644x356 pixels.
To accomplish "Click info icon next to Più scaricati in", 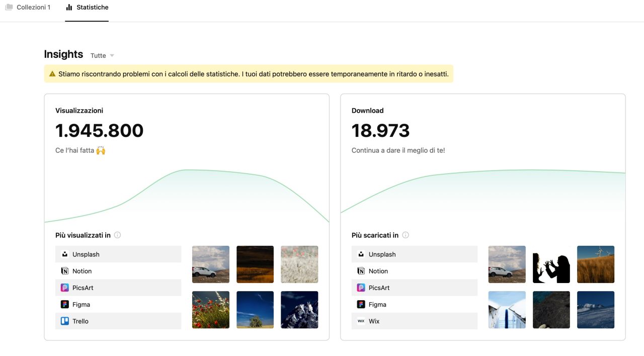I will [406, 235].
